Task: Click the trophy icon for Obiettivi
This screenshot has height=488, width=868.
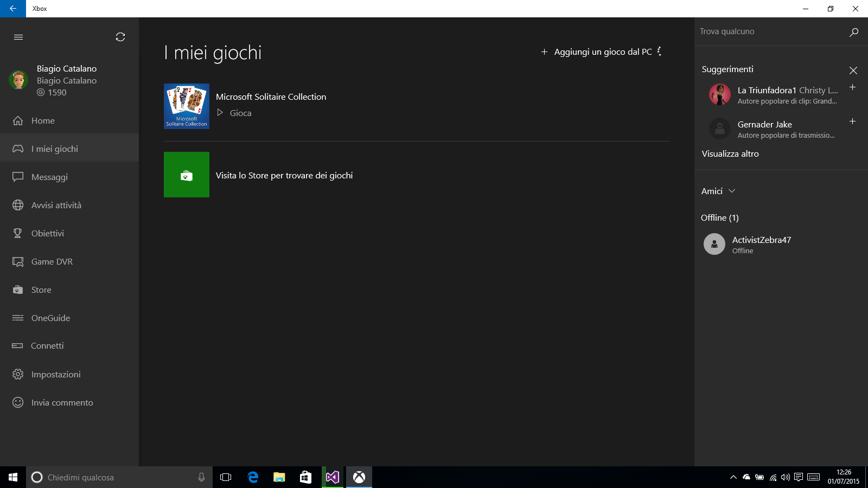Action: point(18,233)
